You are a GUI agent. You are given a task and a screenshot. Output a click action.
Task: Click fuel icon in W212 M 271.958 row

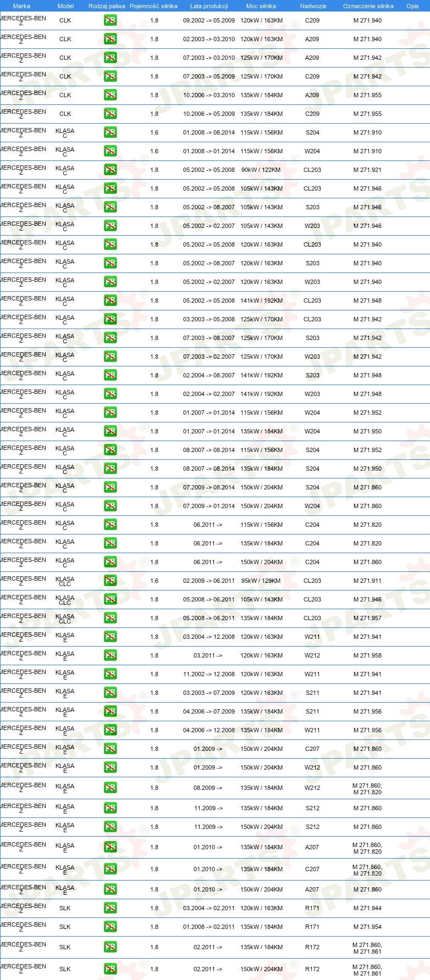111,656
